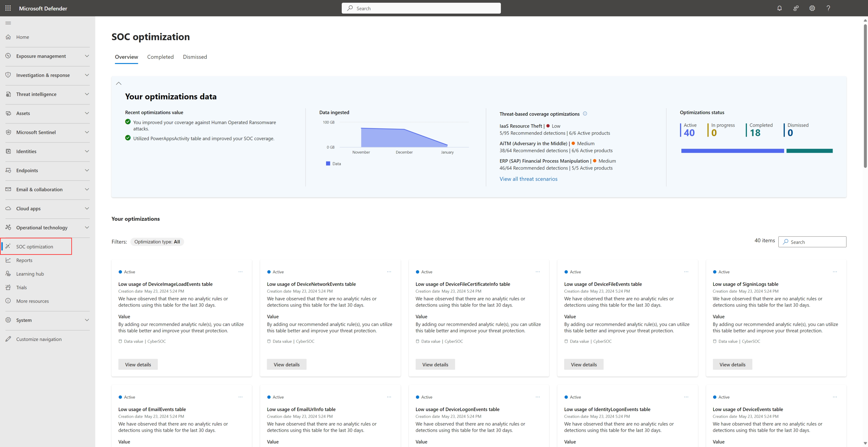Click Customize navigation
This screenshot has height=447, width=868.
tap(39, 339)
